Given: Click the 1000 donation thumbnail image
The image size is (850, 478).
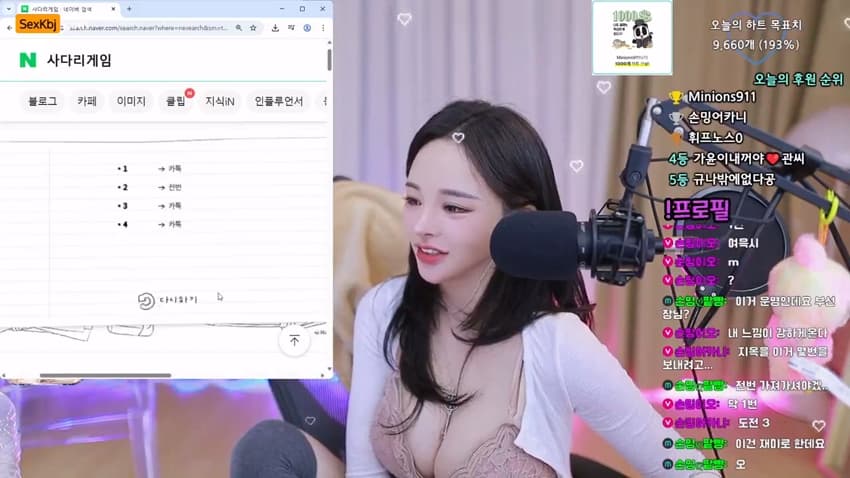Looking at the screenshot, I should point(632,37).
